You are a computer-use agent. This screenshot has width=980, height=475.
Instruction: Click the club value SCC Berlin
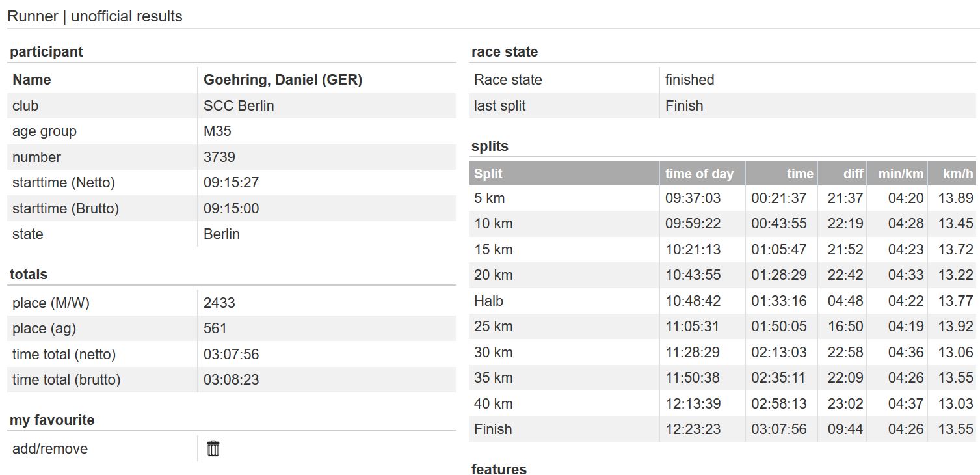[x=239, y=106]
